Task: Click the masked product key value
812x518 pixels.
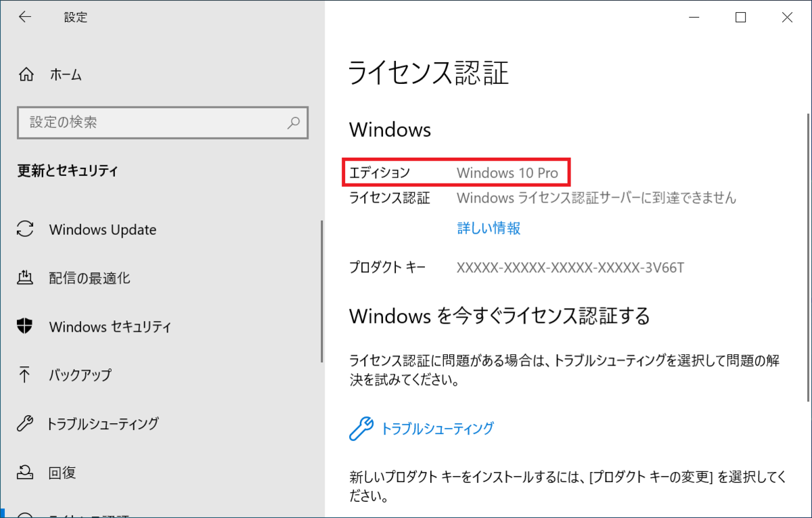Action: pyautogui.click(x=572, y=267)
